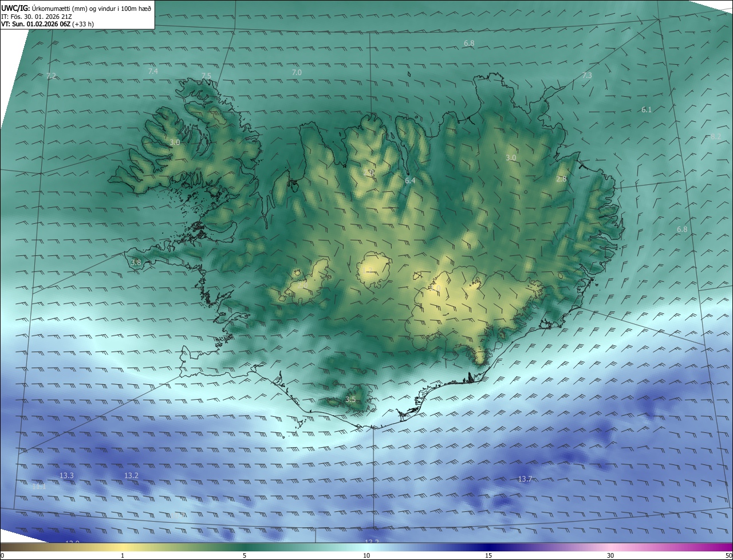733x560 pixels.
Task: Click the 13.2 label beside the 13.3 label
Action: coord(131,475)
